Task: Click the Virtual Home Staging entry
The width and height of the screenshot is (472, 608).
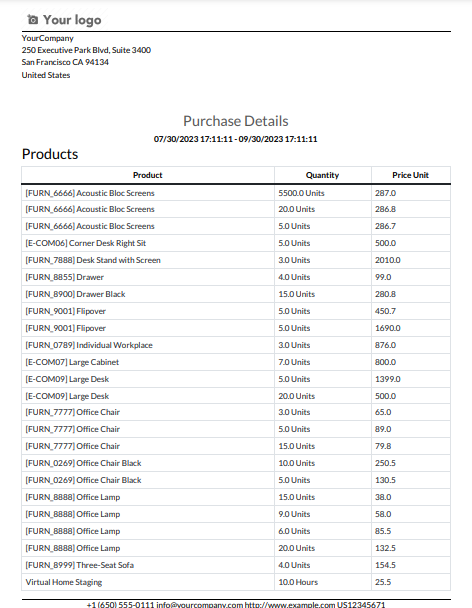Action: [64, 582]
